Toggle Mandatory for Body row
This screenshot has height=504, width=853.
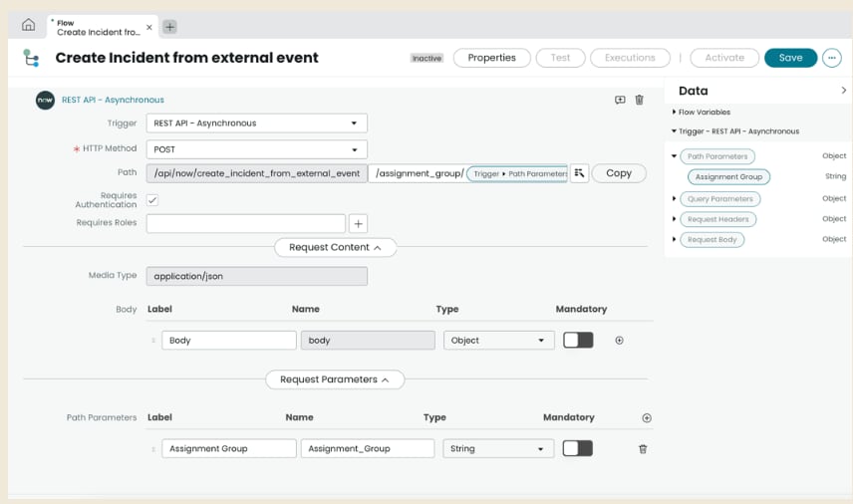578,341
